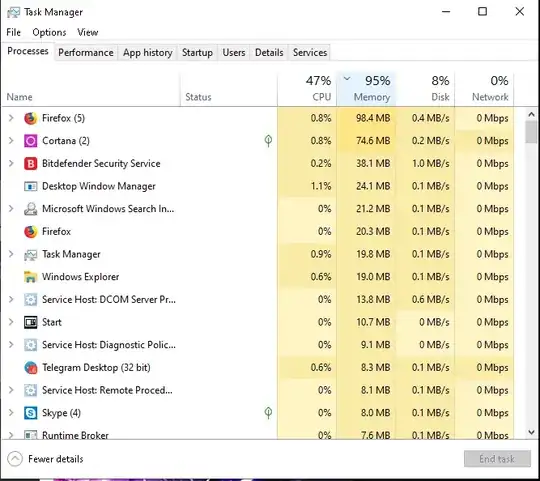Switch to the Users tab
This screenshot has height=481, width=540.
[234, 53]
